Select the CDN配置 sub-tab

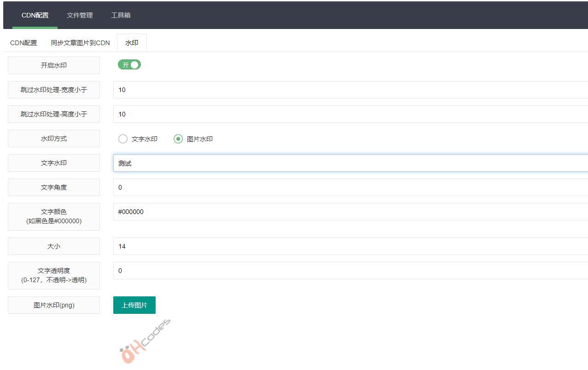click(x=23, y=43)
